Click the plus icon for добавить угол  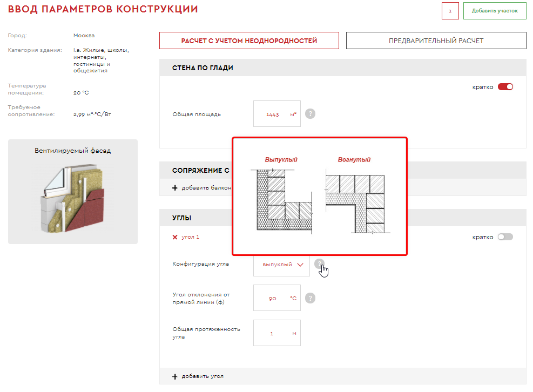pos(174,376)
